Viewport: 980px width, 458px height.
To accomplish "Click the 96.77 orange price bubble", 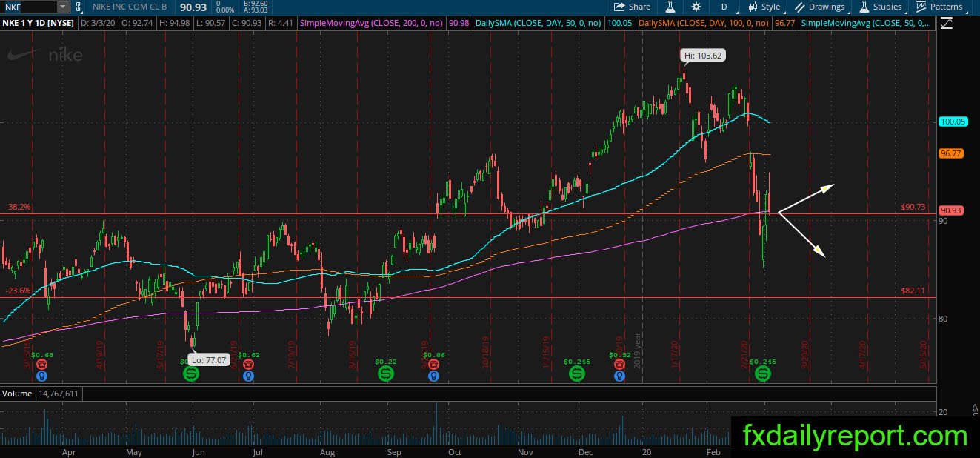I will pyautogui.click(x=950, y=153).
